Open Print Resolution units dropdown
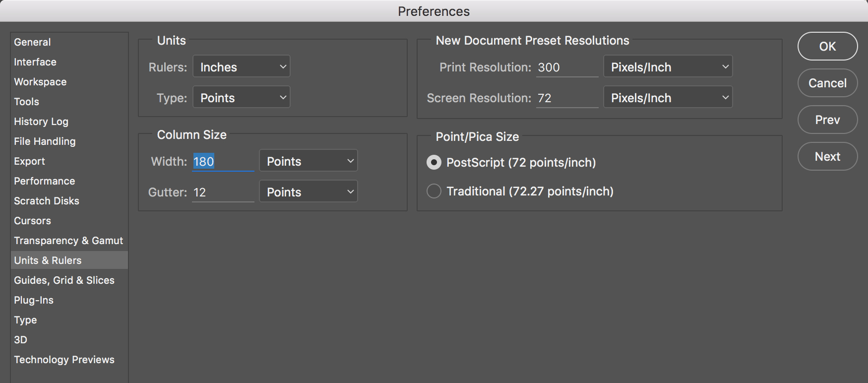 coord(668,67)
